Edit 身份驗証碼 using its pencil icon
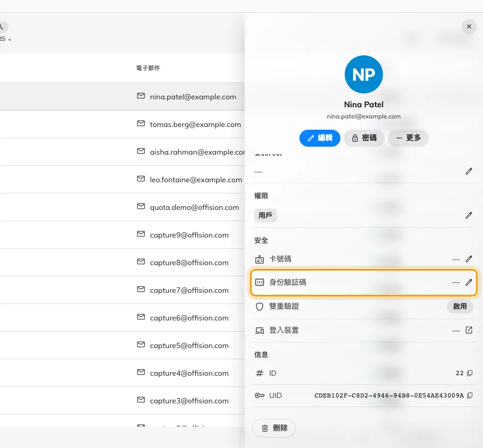483x448 pixels. 469,283
